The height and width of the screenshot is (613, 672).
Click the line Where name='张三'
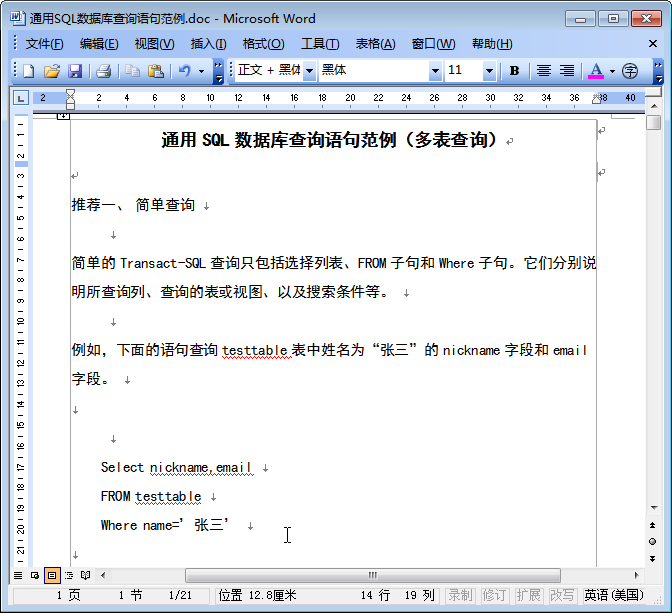(165, 525)
